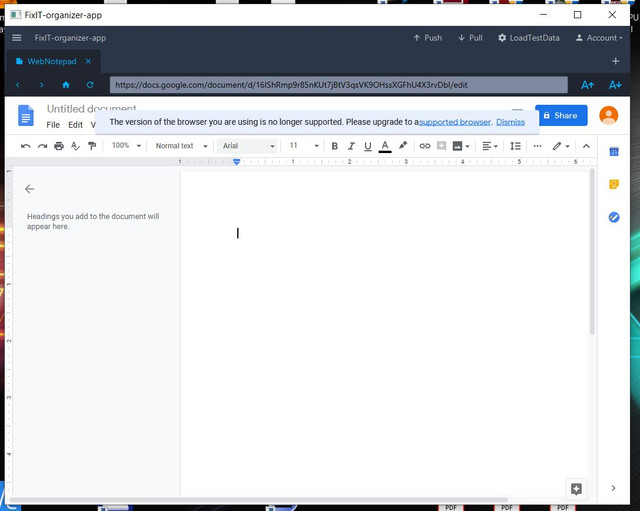Image resolution: width=640 pixels, height=511 pixels.
Task: Click the Push button
Action: tap(427, 38)
